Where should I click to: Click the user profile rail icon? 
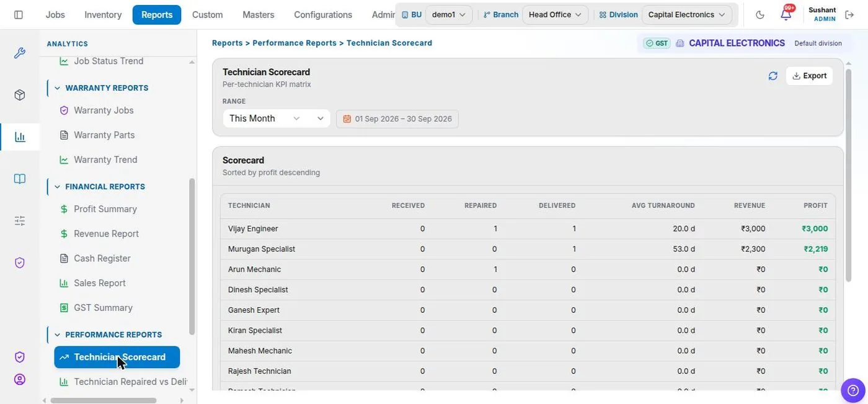click(20, 379)
